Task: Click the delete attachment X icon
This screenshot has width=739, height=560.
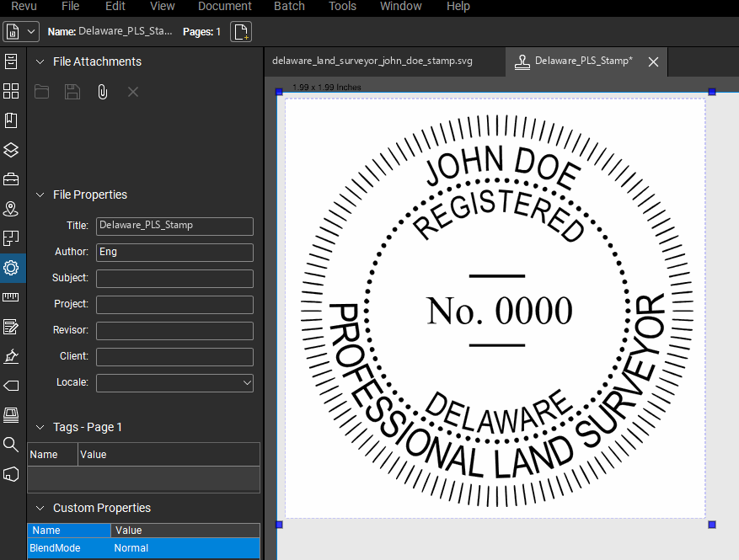Action: [133, 92]
